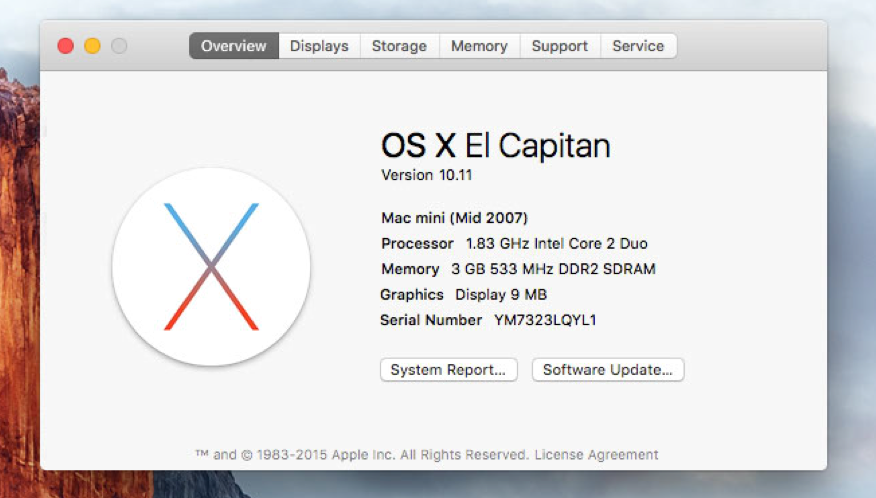The image size is (876, 498).
Task: Minimize window with the yellow button
Action: [92, 46]
